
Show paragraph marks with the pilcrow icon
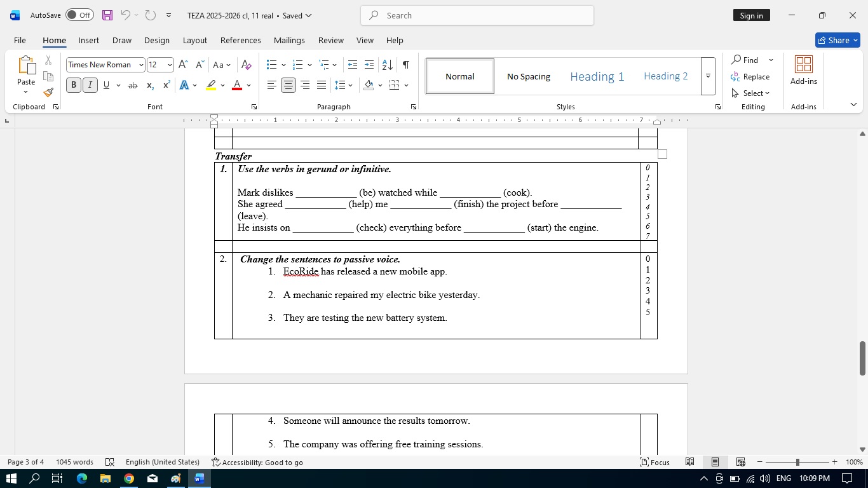tap(405, 65)
